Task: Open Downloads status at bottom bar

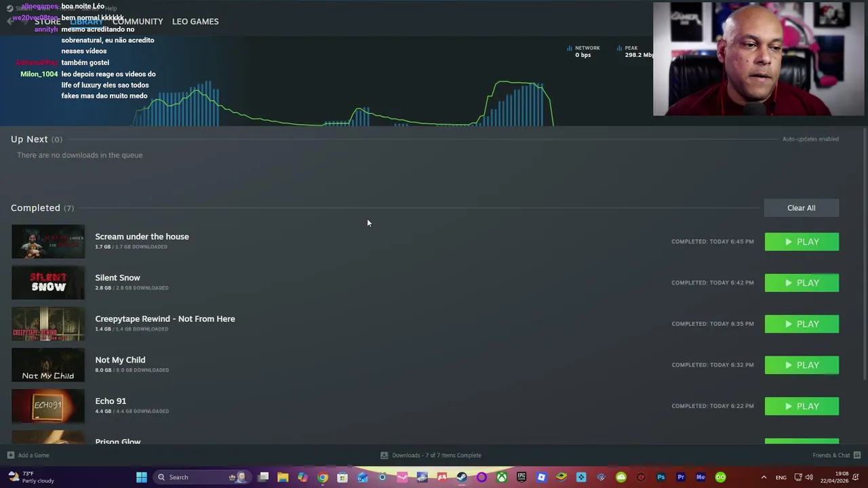Action: click(431, 455)
